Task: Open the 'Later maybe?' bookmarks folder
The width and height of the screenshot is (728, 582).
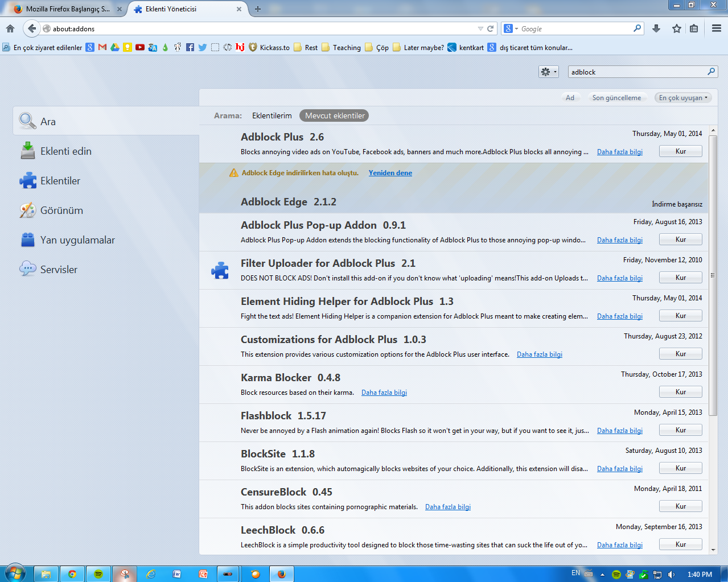Action: point(418,47)
